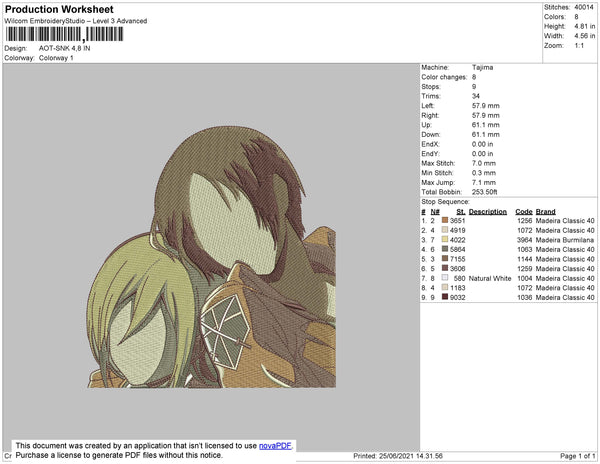600x464 pixels.
Task: Click code '3964' in the table
Action: click(x=525, y=240)
